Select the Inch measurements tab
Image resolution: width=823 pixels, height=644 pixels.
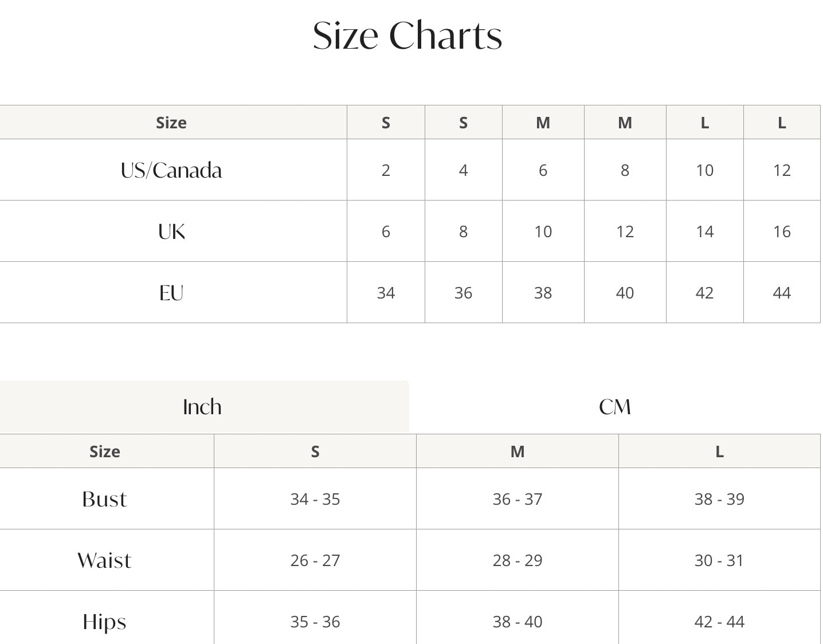point(202,407)
